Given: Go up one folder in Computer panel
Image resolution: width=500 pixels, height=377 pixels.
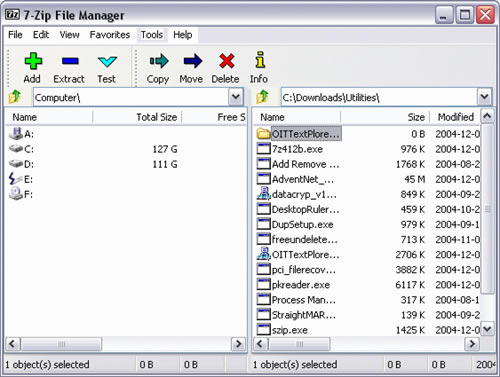Looking at the screenshot, I should coord(15,97).
